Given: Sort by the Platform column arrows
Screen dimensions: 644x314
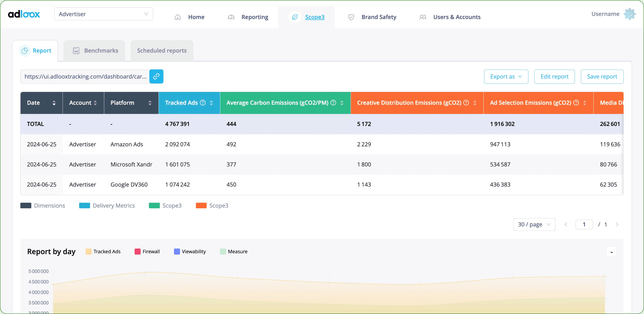Looking at the screenshot, I should (150, 103).
